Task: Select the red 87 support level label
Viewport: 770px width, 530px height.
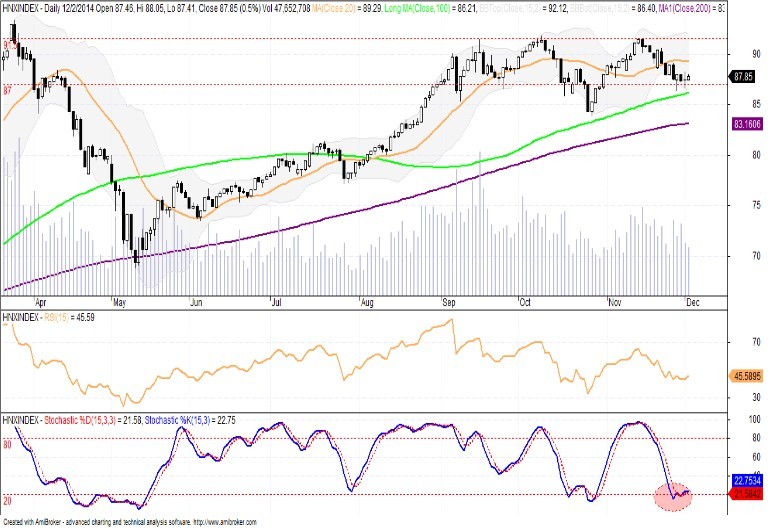Action: click(8, 90)
